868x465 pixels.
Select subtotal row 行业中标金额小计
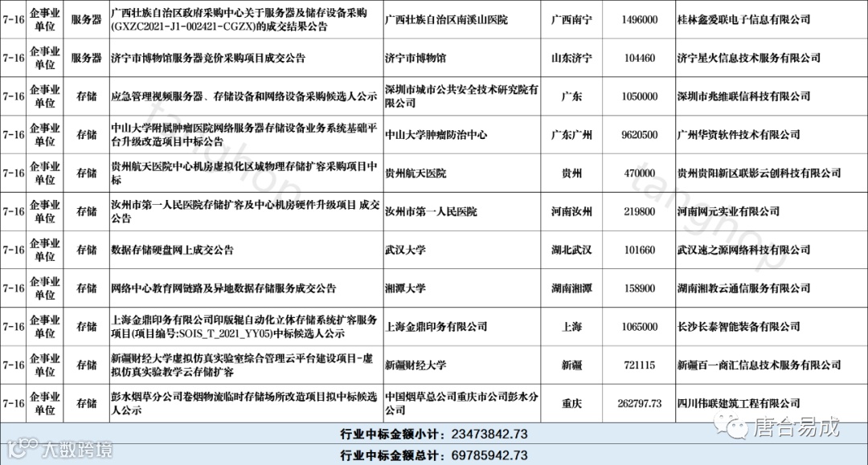tap(434, 434)
